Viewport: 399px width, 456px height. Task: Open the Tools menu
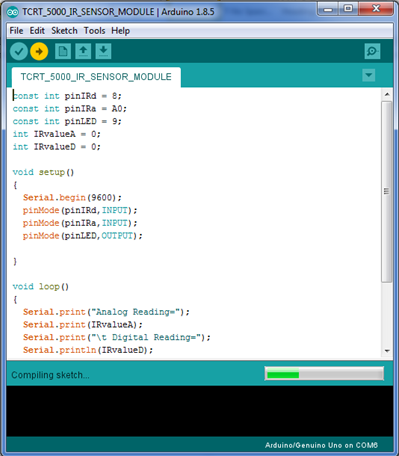point(94,31)
